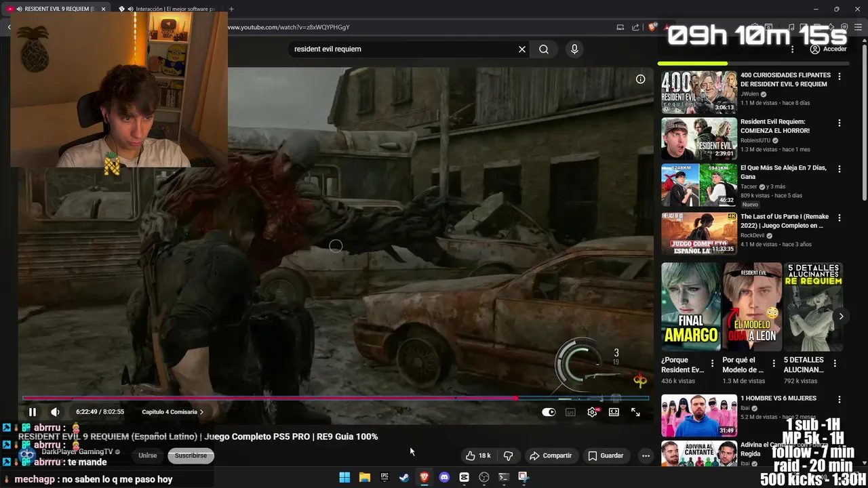The image size is (868, 488).
Task: Open the Snipping Tool taskbar icon
Action: pyautogui.click(x=524, y=477)
